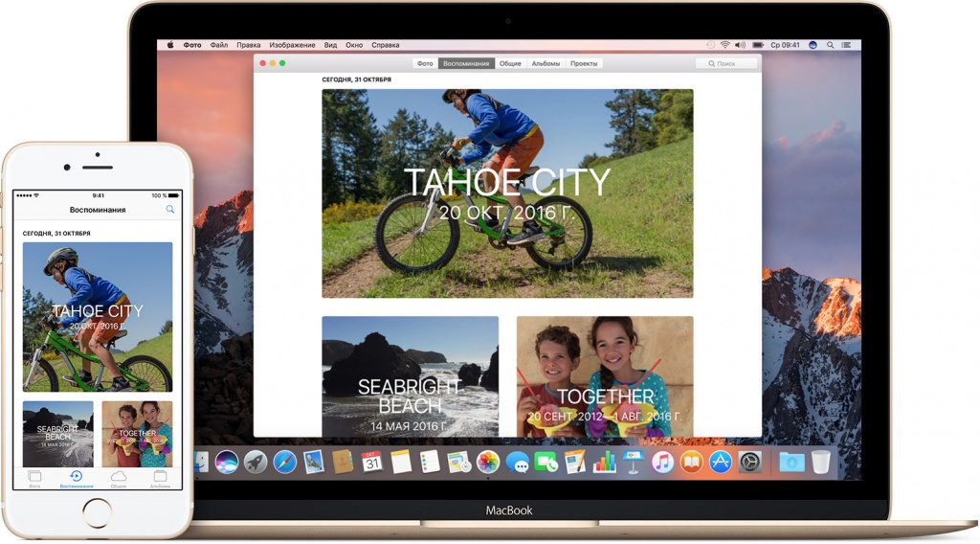Open the Apple menu

pyautogui.click(x=170, y=45)
